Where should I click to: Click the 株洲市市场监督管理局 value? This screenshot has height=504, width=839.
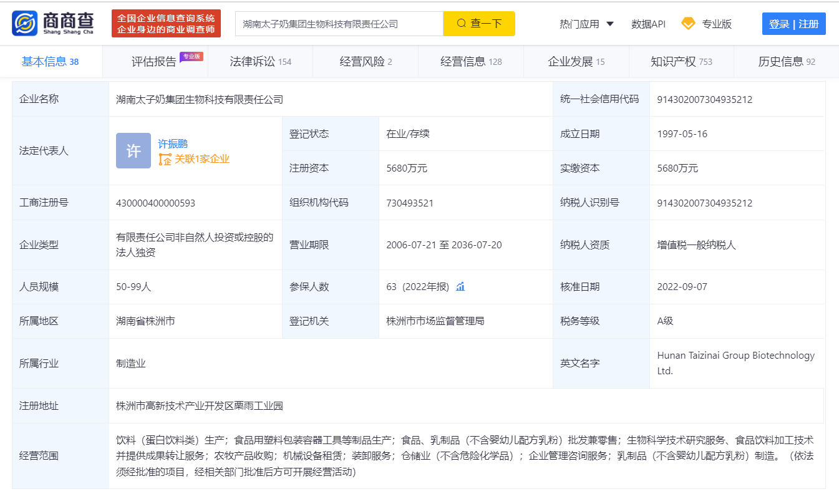(435, 321)
